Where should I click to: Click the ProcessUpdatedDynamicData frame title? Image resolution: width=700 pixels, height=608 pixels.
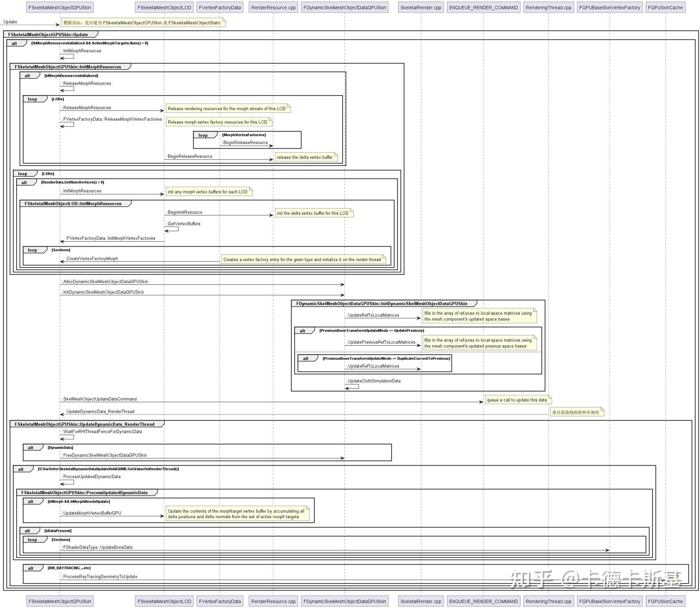click(84, 493)
